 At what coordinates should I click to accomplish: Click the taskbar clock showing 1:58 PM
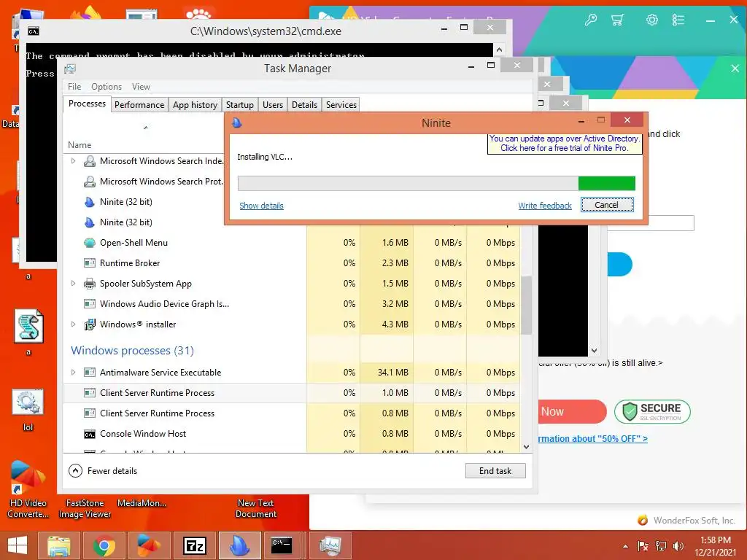point(715,545)
